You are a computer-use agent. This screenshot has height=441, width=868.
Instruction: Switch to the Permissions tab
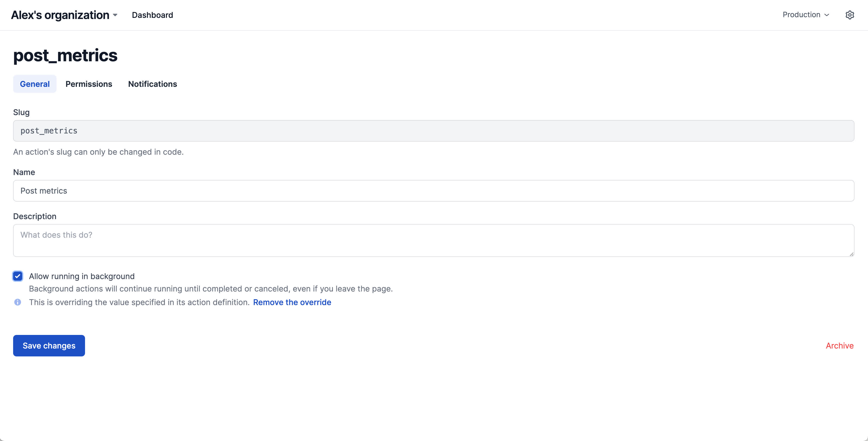coord(89,84)
